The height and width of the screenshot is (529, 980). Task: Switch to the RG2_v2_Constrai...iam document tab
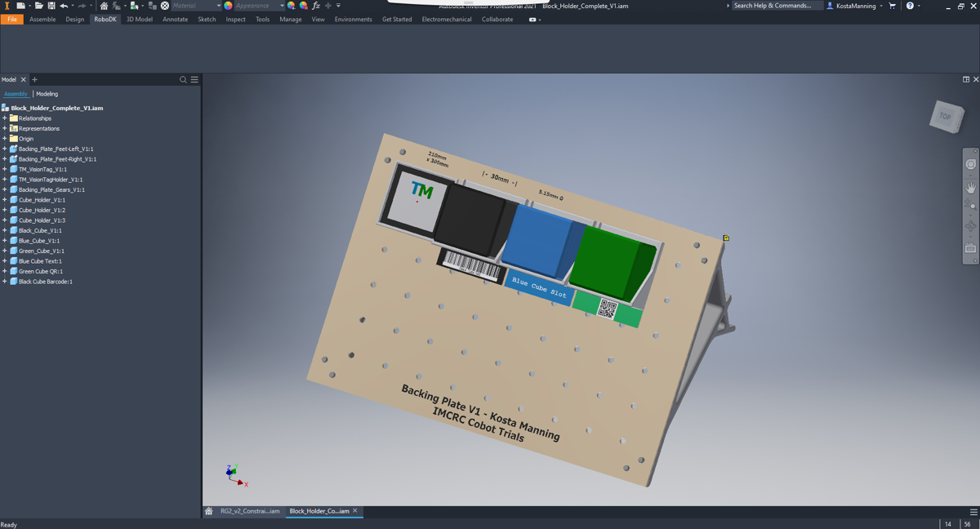[249, 511]
